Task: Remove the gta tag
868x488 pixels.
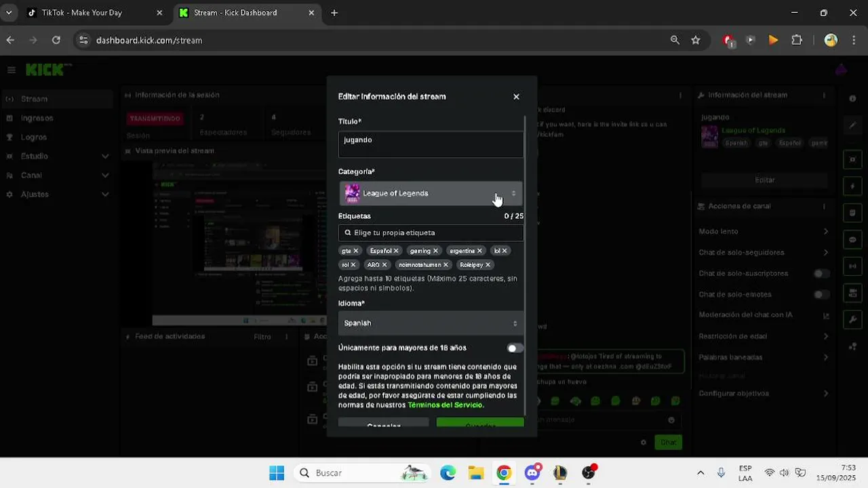Action: click(356, 251)
